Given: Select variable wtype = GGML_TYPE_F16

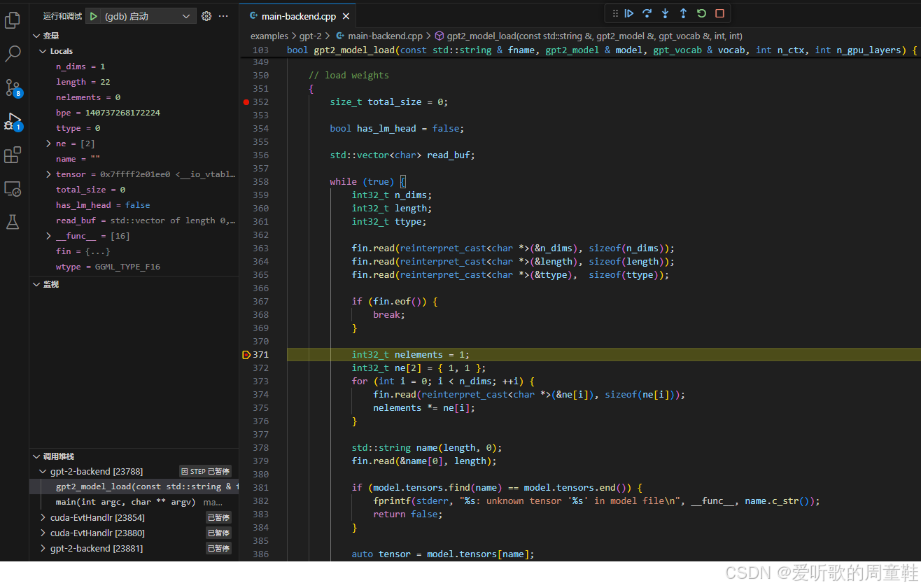Looking at the screenshot, I should click(x=134, y=267).
